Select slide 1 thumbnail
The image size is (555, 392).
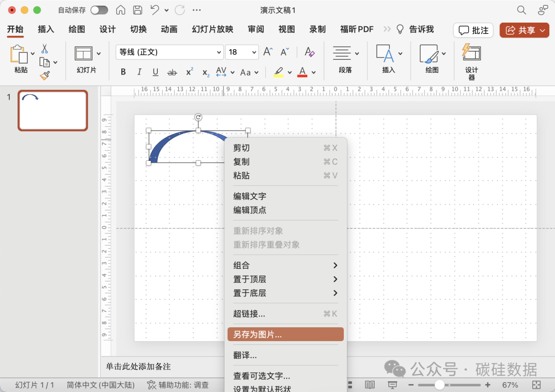pyautogui.click(x=53, y=110)
